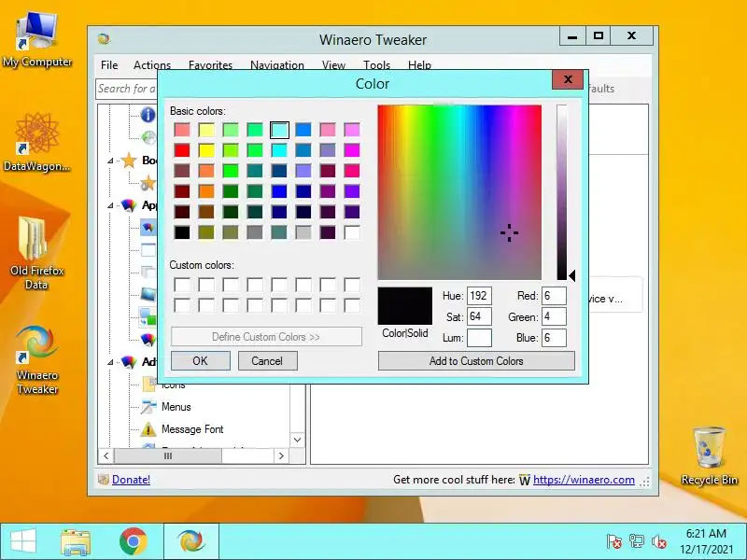Pick the pure red basic color

[182, 150]
